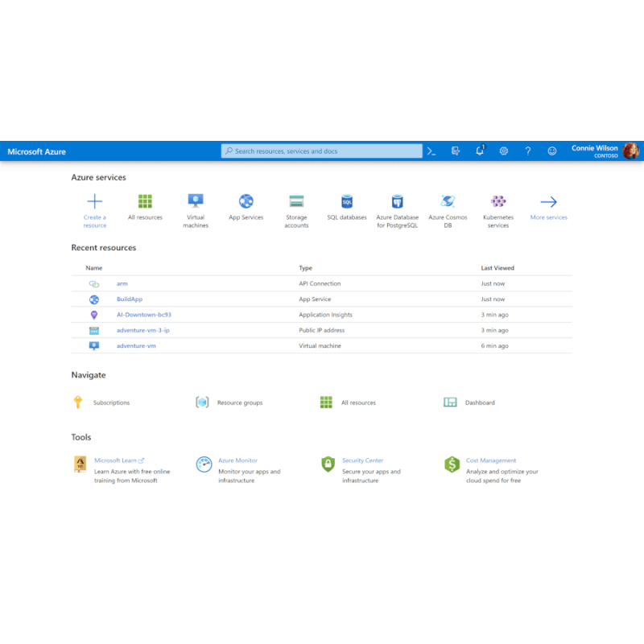The height and width of the screenshot is (644, 644).
Task: Open the adventure-vm-3-ip resource
Action: pyautogui.click(x=143, y=330)
